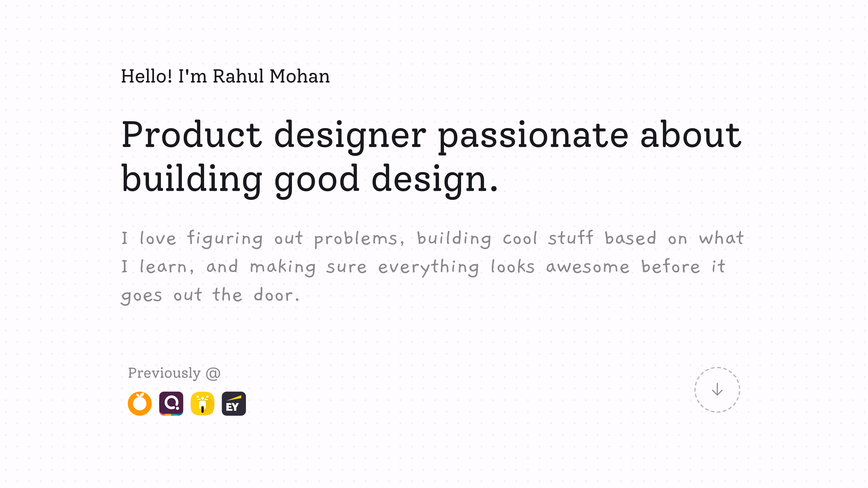
Task: Select the name "Rahul Mohan" in greeting
Action: click(271, 76)
